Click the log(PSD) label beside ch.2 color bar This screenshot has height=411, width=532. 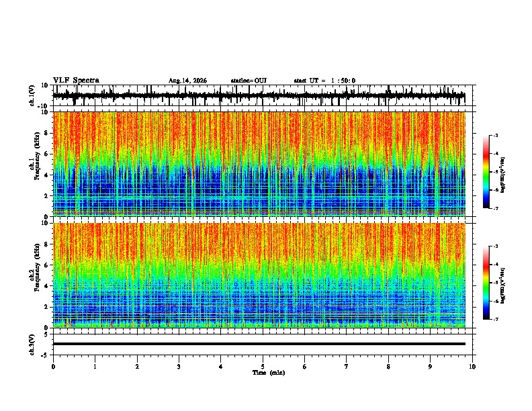pyautogui.click(x=502, y=285)
